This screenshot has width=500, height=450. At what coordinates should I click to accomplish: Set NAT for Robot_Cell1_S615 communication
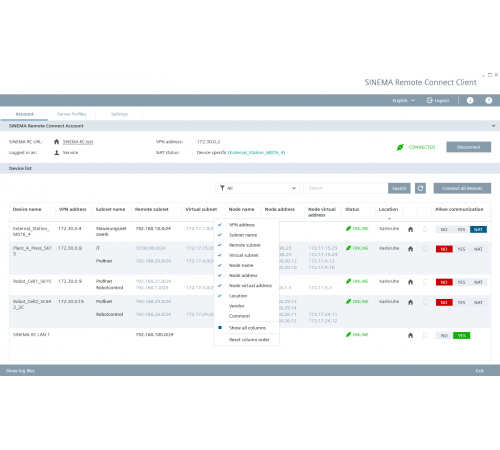click(478, 282)
